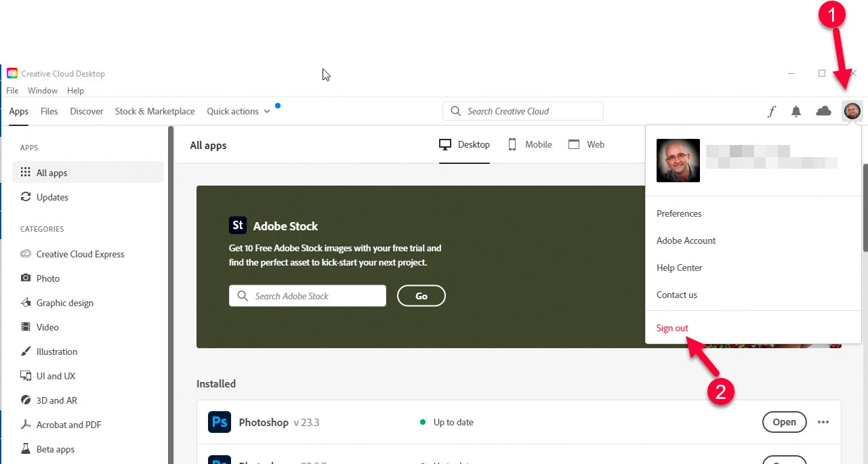
Task: Select the Desktop apps tab
Action: click(x=464, y=144)
